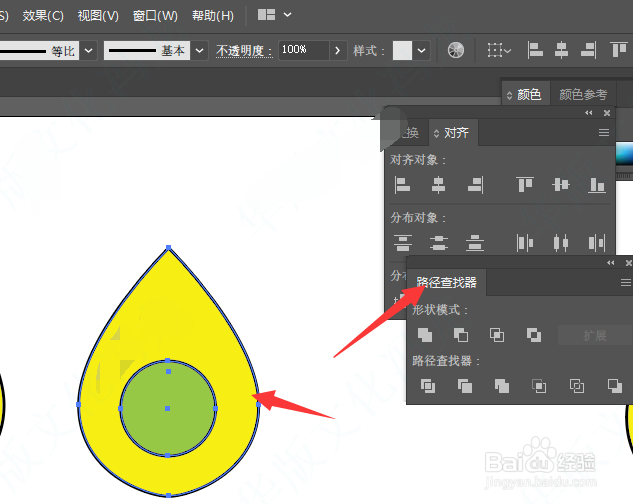Open the 样式 style dropdown arrow

pyautogui.click(x=421, y=50)
